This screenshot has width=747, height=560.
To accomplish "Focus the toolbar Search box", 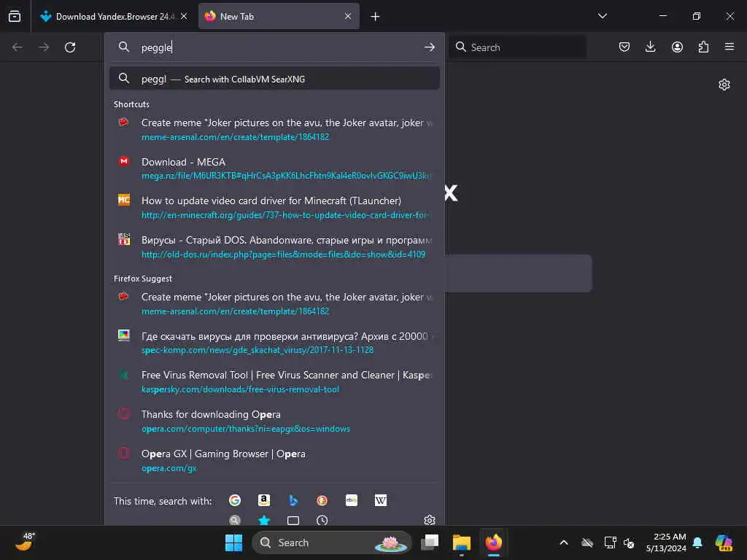I will 518,47.
